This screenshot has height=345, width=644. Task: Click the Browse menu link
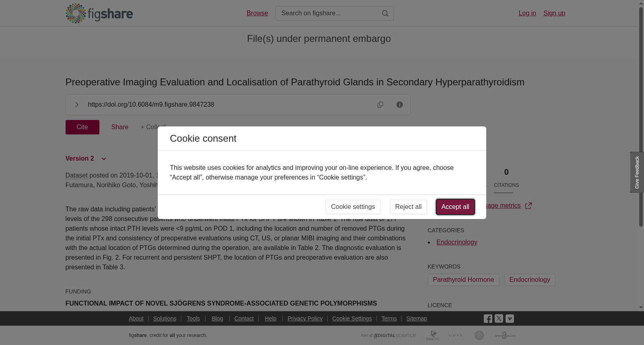pos(257,13)
